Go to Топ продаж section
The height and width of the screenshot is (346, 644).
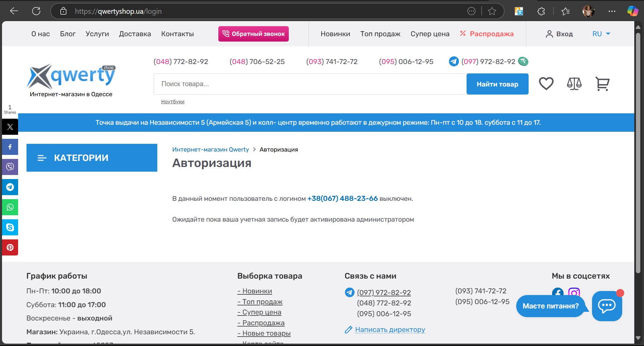click(x=380, y=34)
